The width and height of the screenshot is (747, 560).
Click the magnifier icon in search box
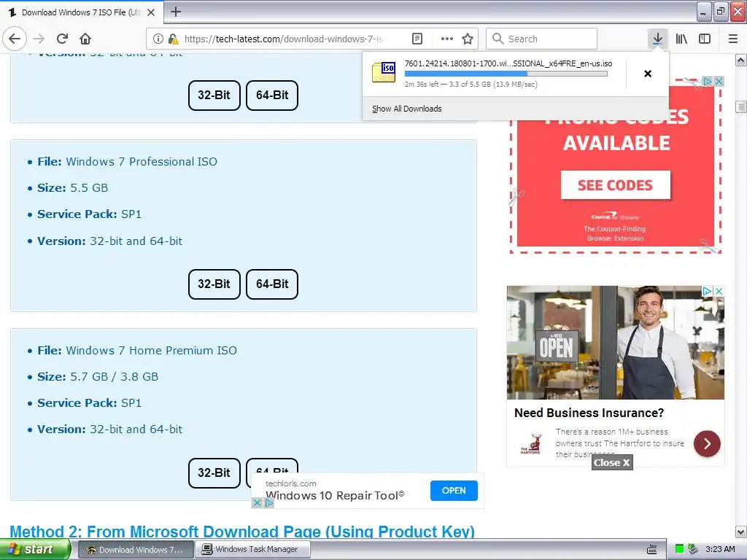click(x=498, y=39)
